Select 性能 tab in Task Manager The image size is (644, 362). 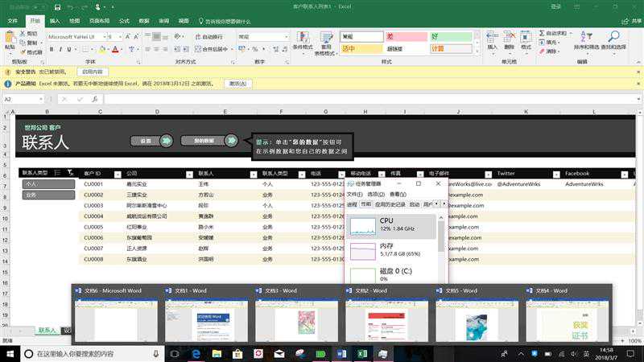point(366,204)
